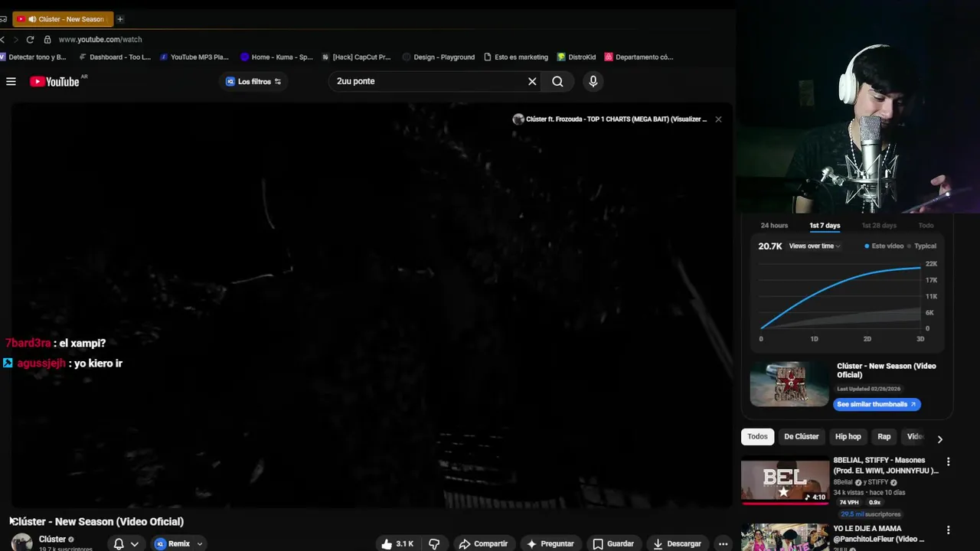Go forward with browser forward arrow
The height and width of the screenshot is (551, 980).
(15, 39)
